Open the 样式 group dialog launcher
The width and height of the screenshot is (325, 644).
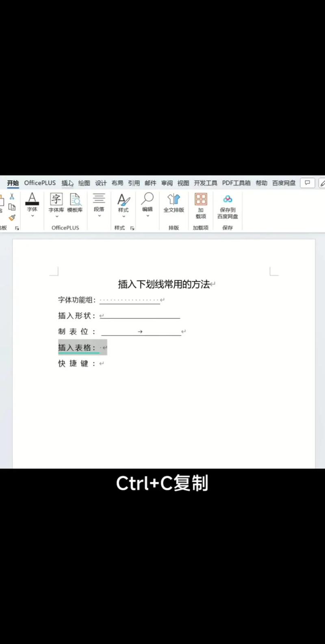132,228
